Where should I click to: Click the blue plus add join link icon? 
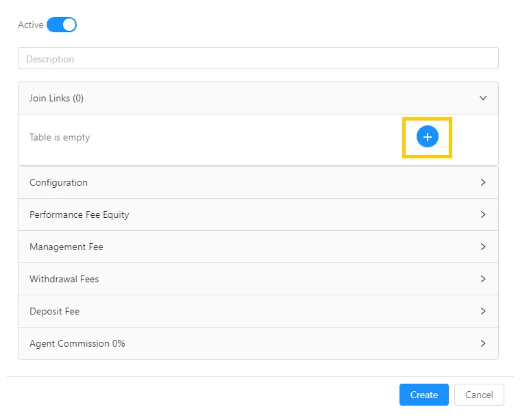click(427, 137)
